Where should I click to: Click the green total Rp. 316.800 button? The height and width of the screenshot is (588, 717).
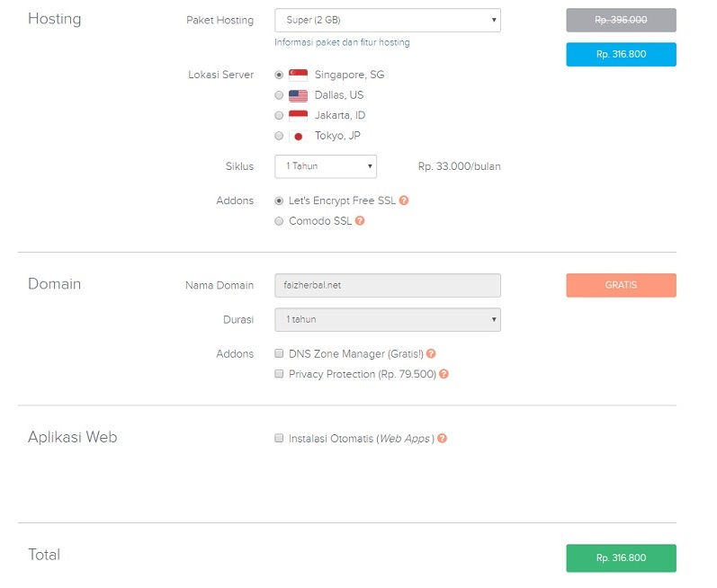click(621, 557)
